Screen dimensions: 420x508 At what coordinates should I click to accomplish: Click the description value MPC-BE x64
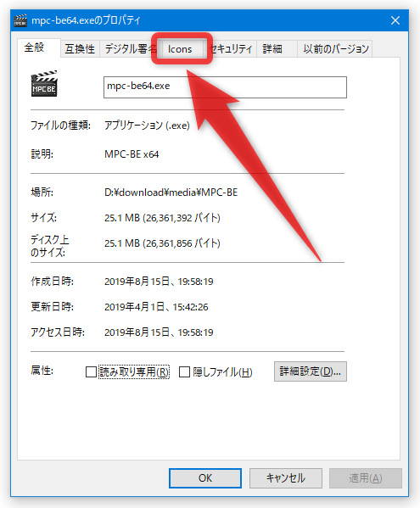click(x=132, y=154)
